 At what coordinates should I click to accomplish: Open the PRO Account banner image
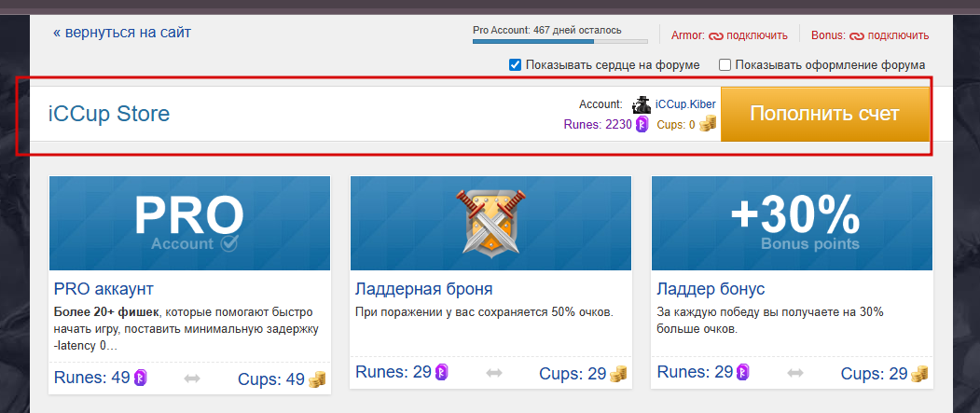pos(189,223)
